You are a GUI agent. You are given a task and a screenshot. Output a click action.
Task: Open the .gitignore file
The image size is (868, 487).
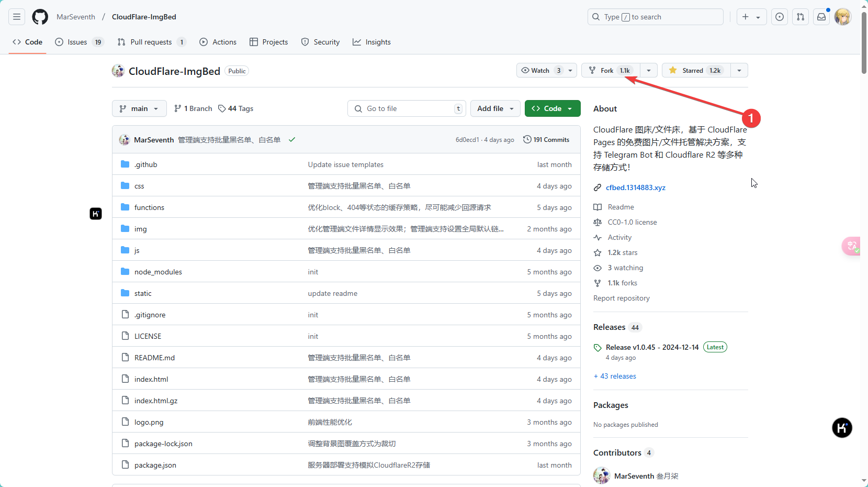[150, 315]
